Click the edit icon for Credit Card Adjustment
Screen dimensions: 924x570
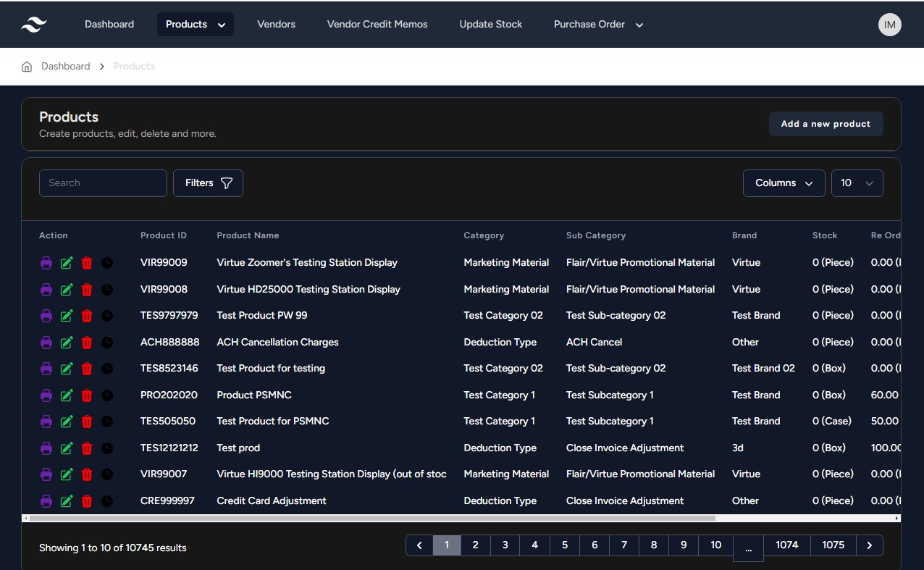[x=67, y=501]
